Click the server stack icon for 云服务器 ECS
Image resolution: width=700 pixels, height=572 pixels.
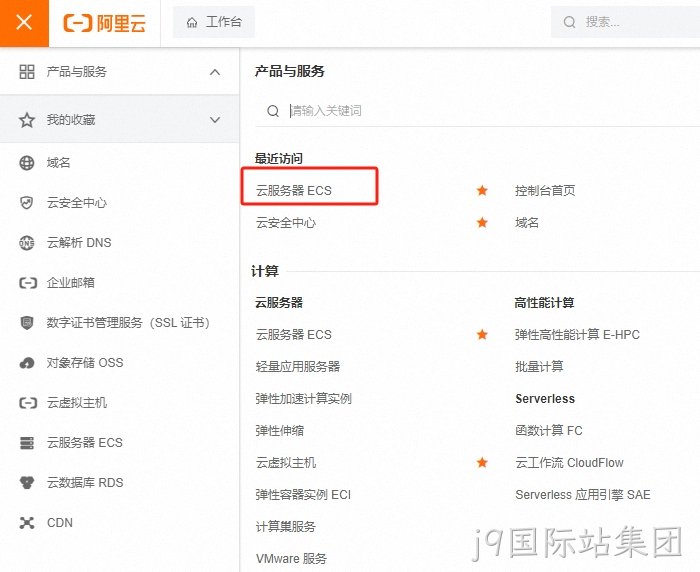coord(27,443)
